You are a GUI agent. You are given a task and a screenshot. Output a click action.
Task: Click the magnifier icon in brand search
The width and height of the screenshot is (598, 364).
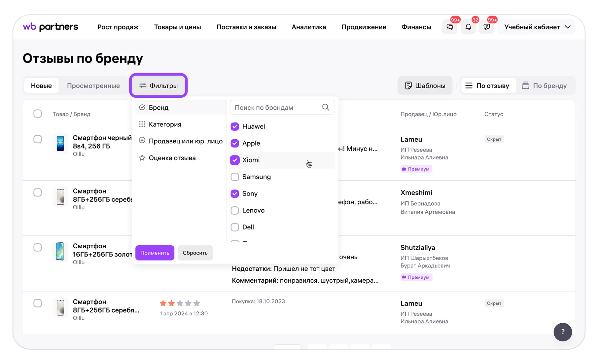pyautogui.click(x=326, y=107)
